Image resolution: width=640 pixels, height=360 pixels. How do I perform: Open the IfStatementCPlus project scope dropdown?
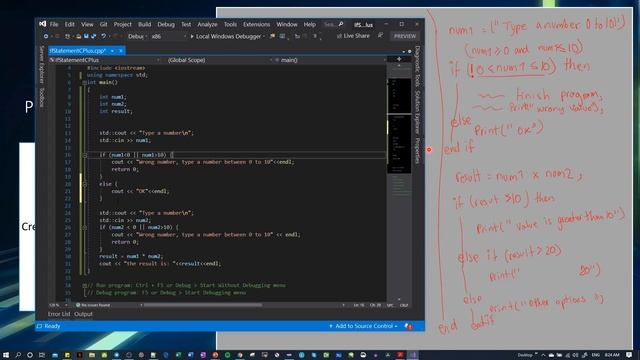tap(104, 60)
